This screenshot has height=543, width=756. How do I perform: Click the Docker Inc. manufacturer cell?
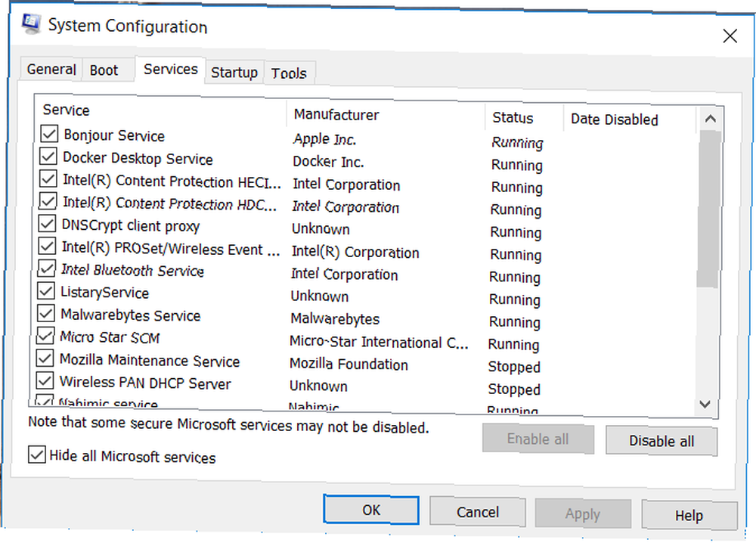328,162
